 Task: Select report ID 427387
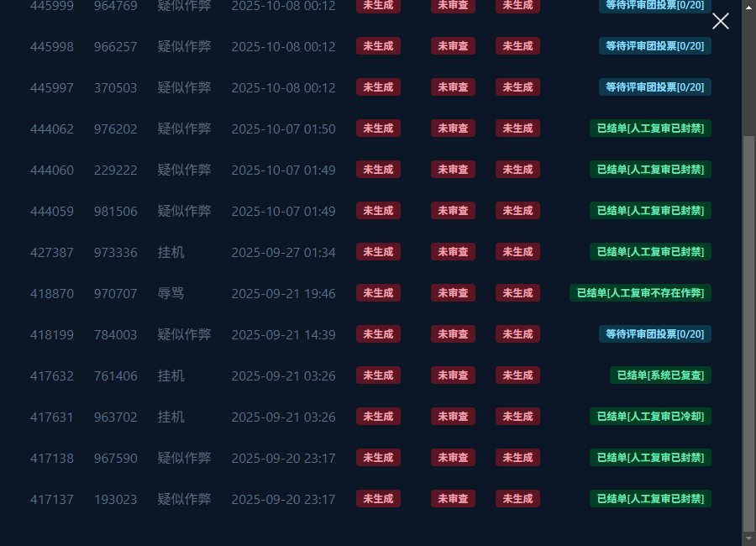(52, 253)
